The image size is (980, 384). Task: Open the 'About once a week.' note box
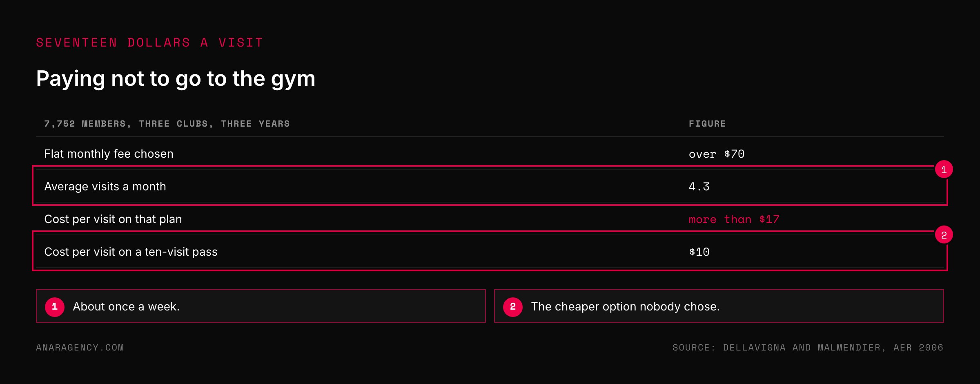[x=261, y=306]
